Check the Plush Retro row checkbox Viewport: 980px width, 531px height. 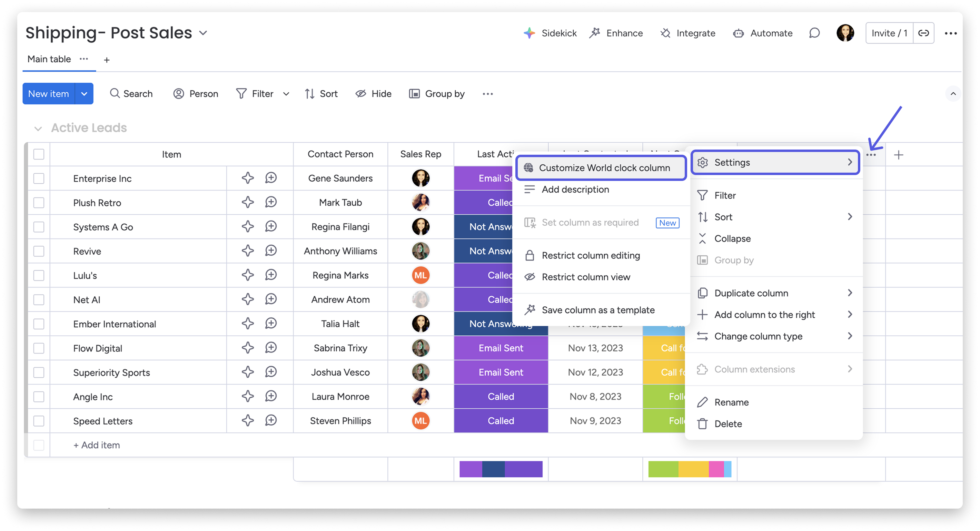(x=39, y=203)
